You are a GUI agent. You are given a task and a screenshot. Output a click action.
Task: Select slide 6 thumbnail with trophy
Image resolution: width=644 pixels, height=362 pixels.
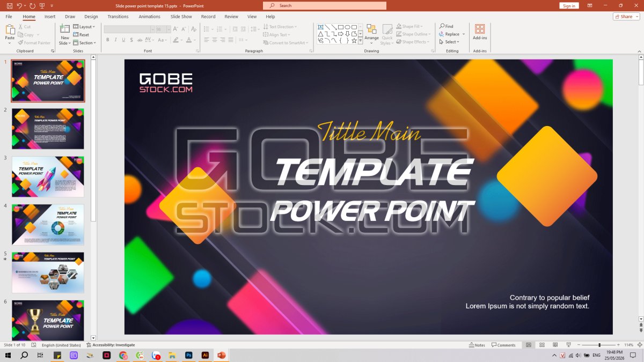point(48,321)
